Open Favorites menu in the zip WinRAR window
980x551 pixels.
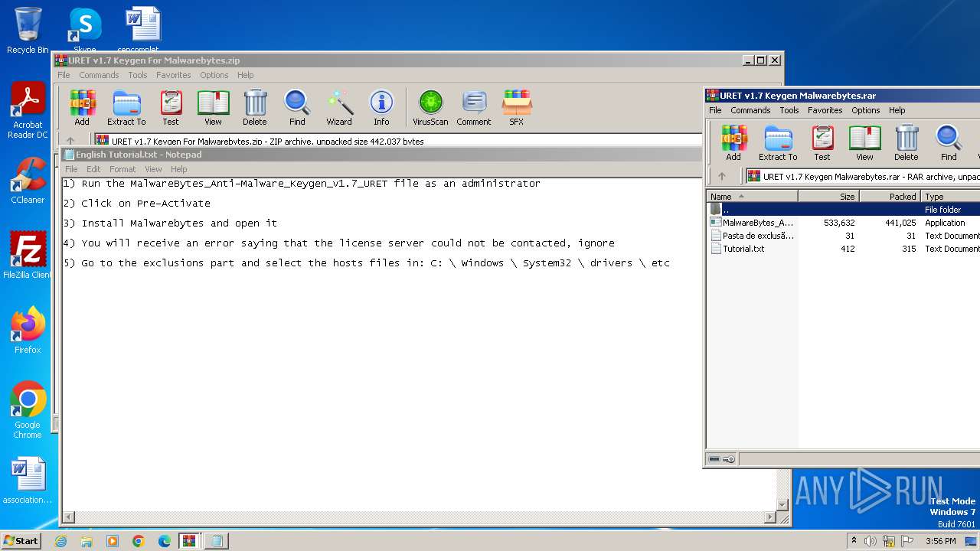click(174, 75)
